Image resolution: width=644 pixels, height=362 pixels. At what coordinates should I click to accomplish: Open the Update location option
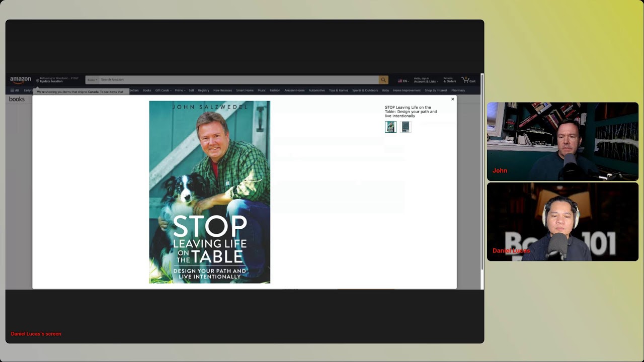coord(57,80)
